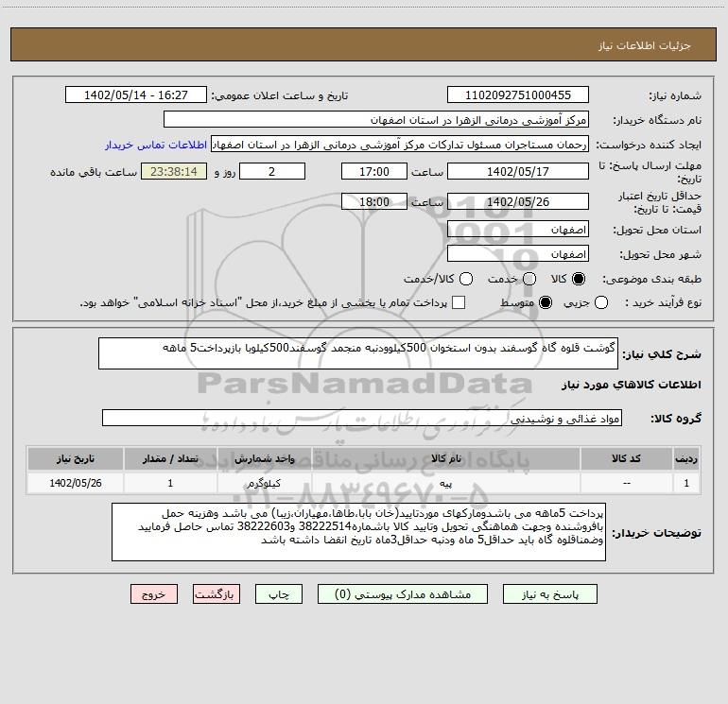Screen dimensions: 728x704
Task: Select the کالا/خدمت radio button
Action: coord(466,279)
